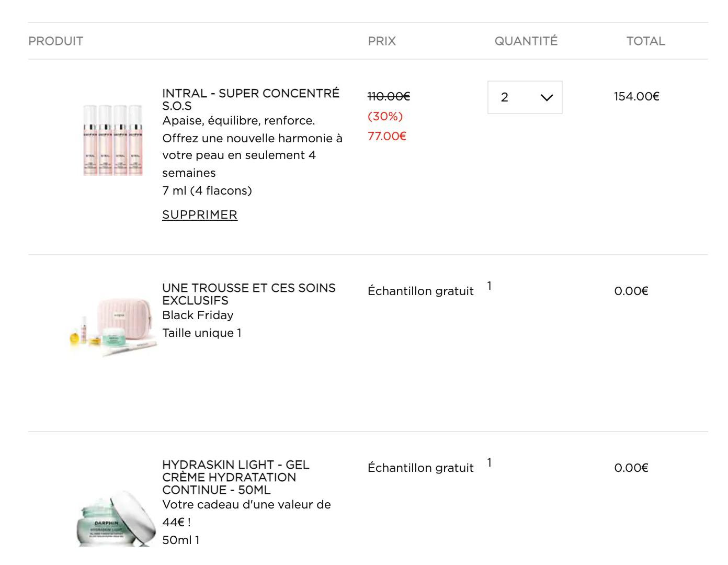The width and height of the screenshot is (728, 565).
Task: Open the INTRAL - SUPER CONCENTRÉ S.O.S title
Action: [251, 99]
